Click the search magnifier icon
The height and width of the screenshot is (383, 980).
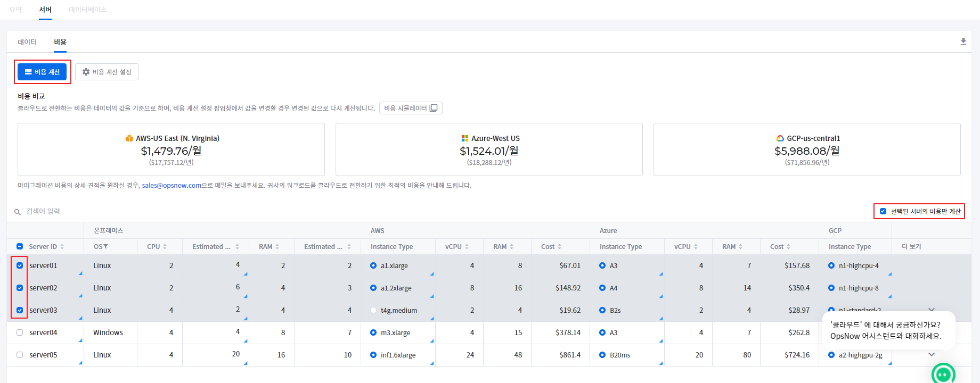pos(18,212)
